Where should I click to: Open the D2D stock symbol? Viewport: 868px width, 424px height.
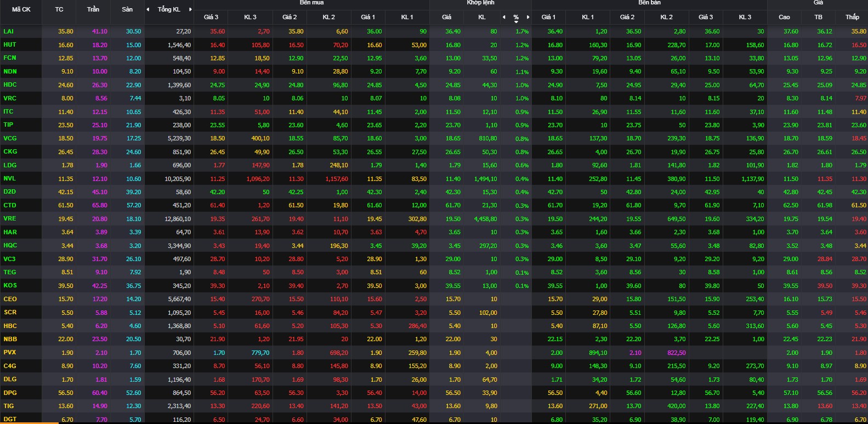point(9,191)
